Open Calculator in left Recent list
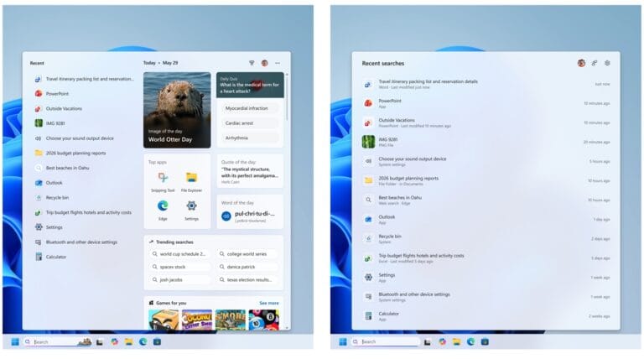 [84, 257]
